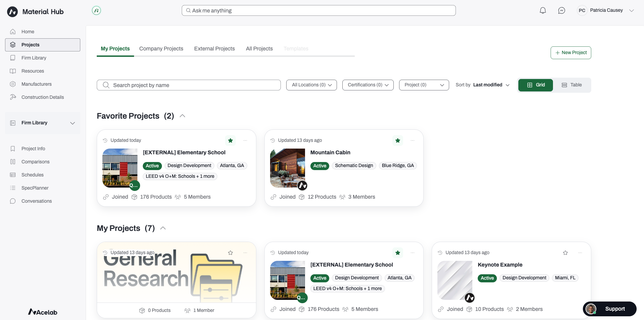644x320 pixels.
Task: Open the notifications bell
Action: coord(543,10)
